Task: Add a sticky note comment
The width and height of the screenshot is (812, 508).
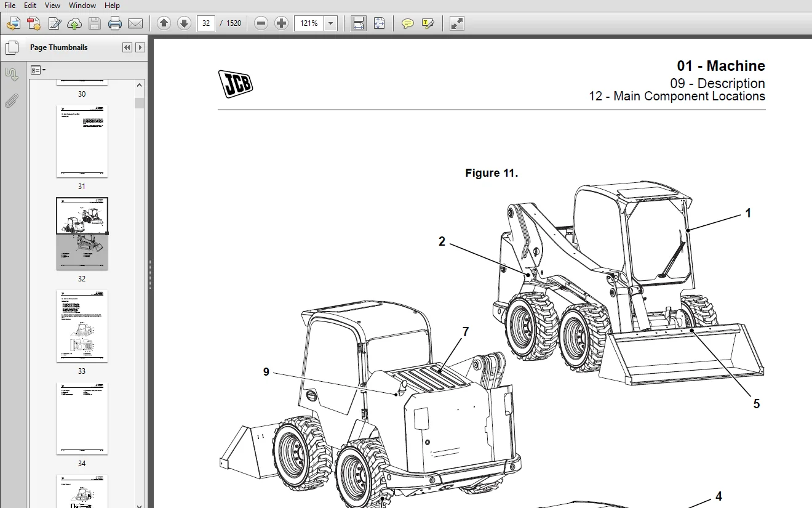Action: 407,23
